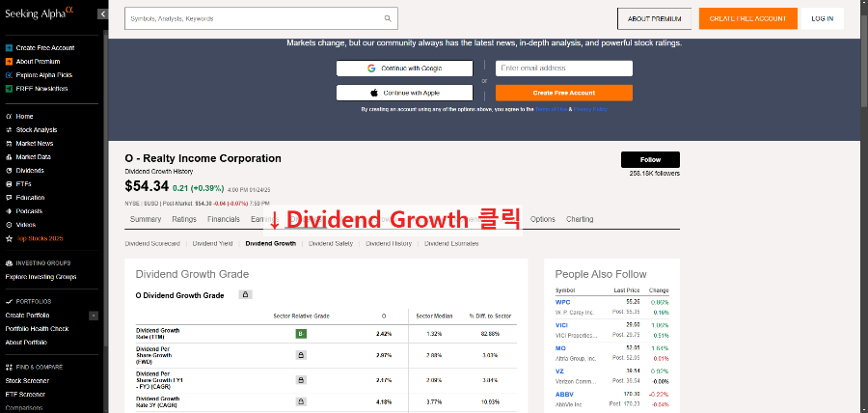Open Portfolio Health Check

coord(37,329)
